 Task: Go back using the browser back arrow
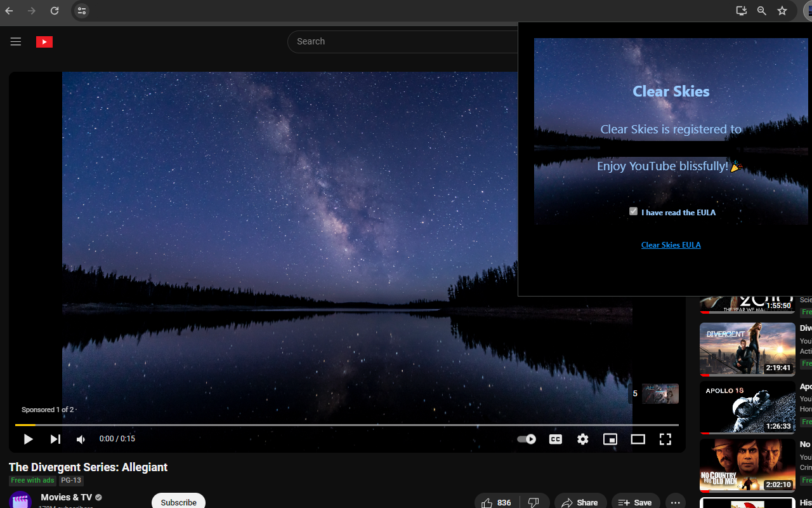pos(9,11)
